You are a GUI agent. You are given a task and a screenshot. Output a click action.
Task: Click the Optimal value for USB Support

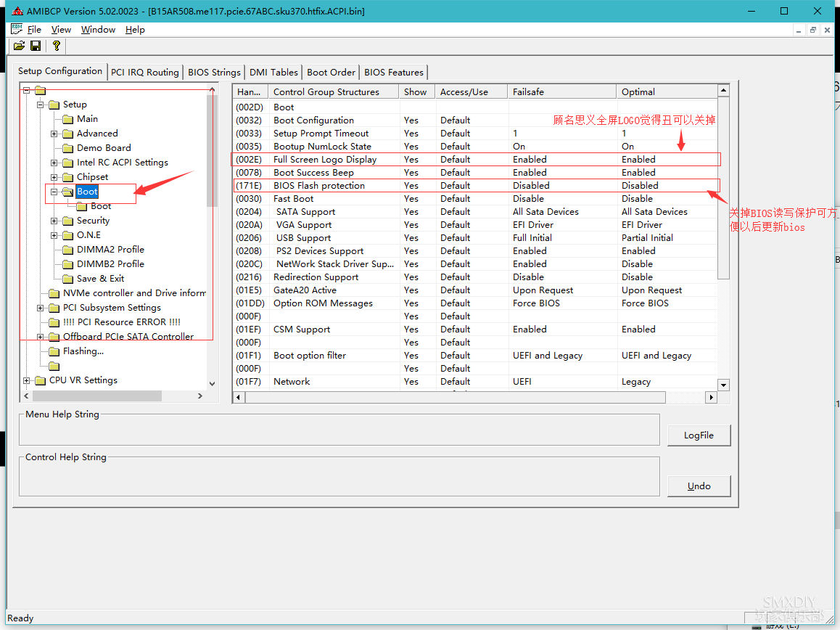pyautogui.click(x=647, y=237)
